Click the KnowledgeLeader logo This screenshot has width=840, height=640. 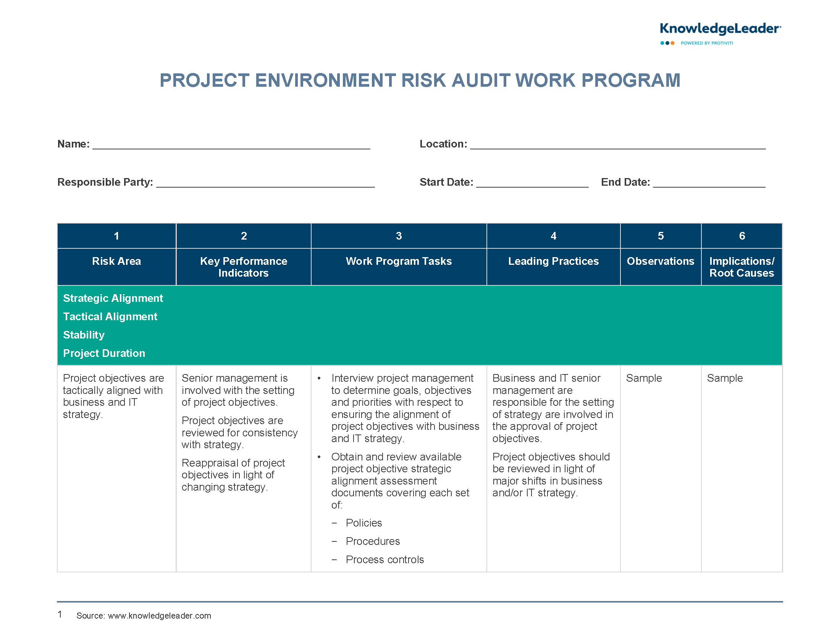(720, 29)
